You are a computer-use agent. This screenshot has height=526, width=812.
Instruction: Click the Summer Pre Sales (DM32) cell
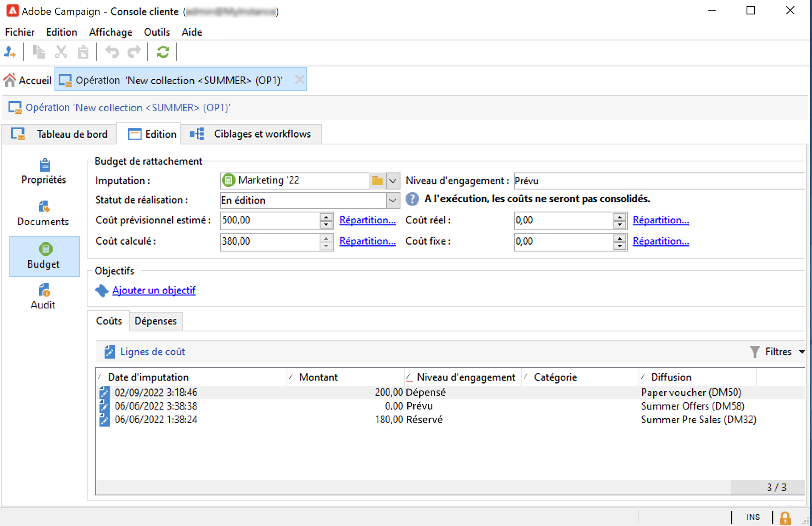click(x=698, y=420)
